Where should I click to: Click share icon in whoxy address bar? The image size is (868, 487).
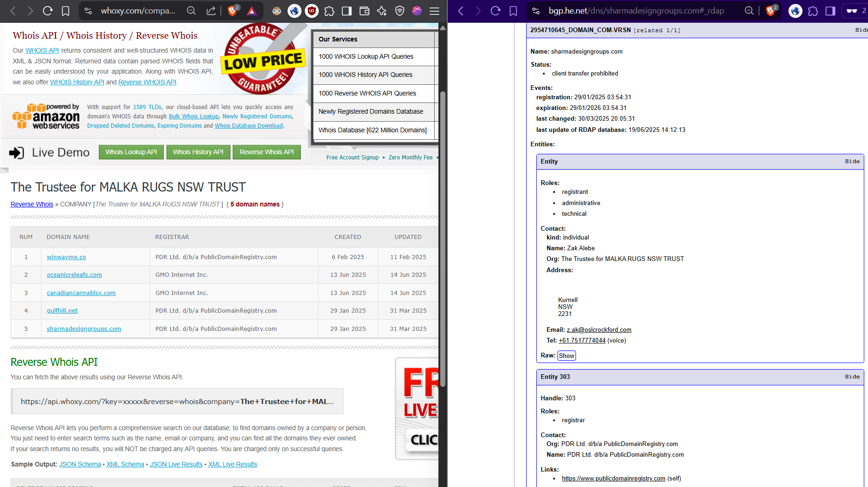(211, 11)
